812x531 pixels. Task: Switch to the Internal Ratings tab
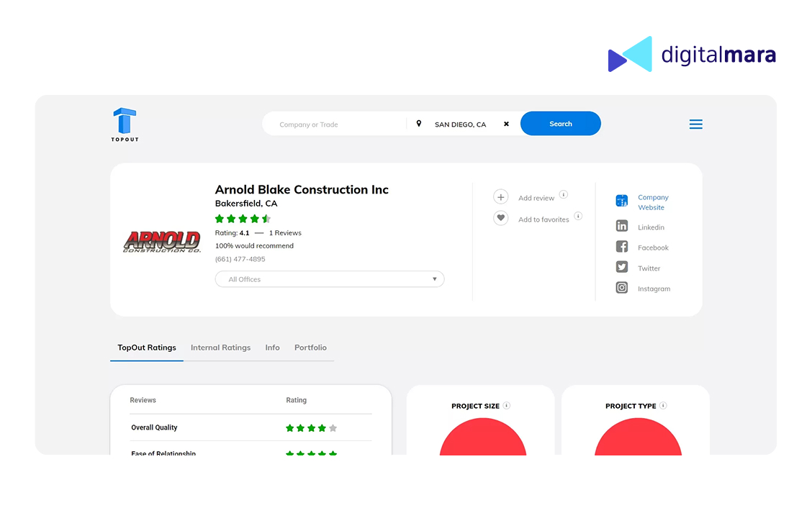click(x=220, y=348)
